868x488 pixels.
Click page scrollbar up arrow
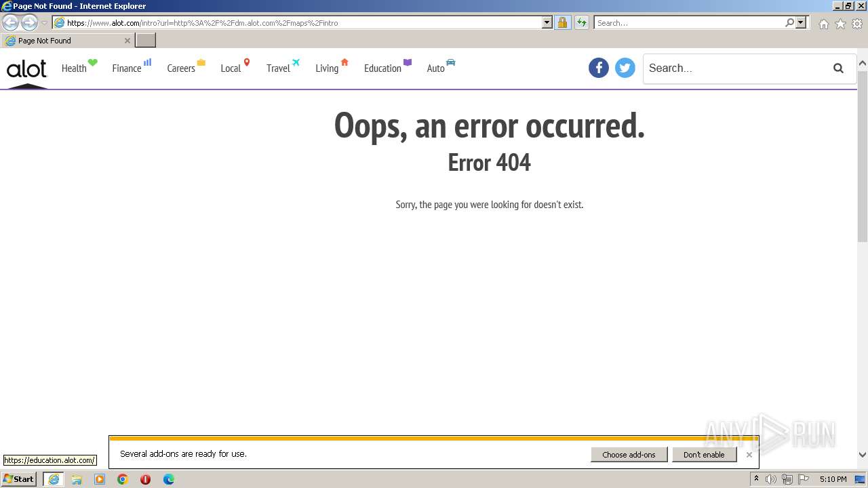tap(863, 64)
